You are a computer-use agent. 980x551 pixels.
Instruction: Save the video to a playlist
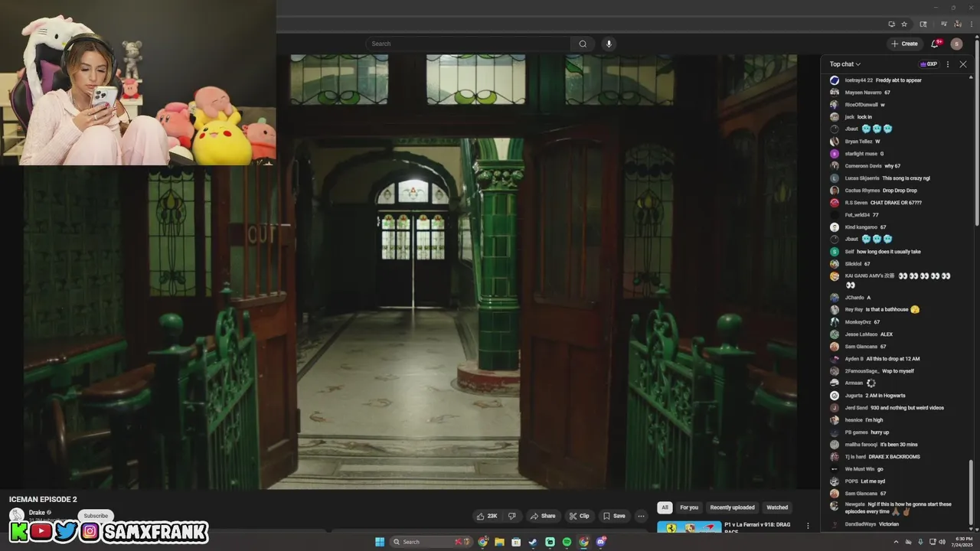click(x=613, y=516)
